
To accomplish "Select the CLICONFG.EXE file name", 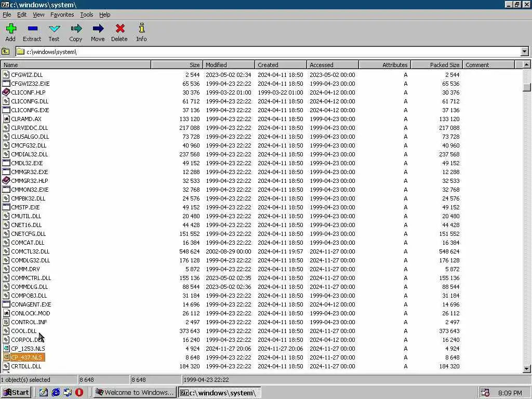I will pyautogui.click(x=30, y=110).
